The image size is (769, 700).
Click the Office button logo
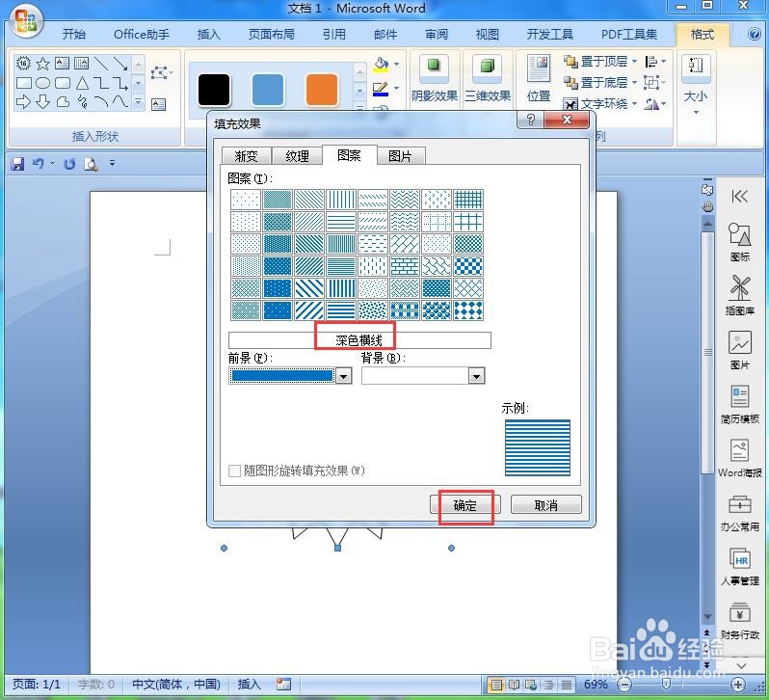coord(25,20)
